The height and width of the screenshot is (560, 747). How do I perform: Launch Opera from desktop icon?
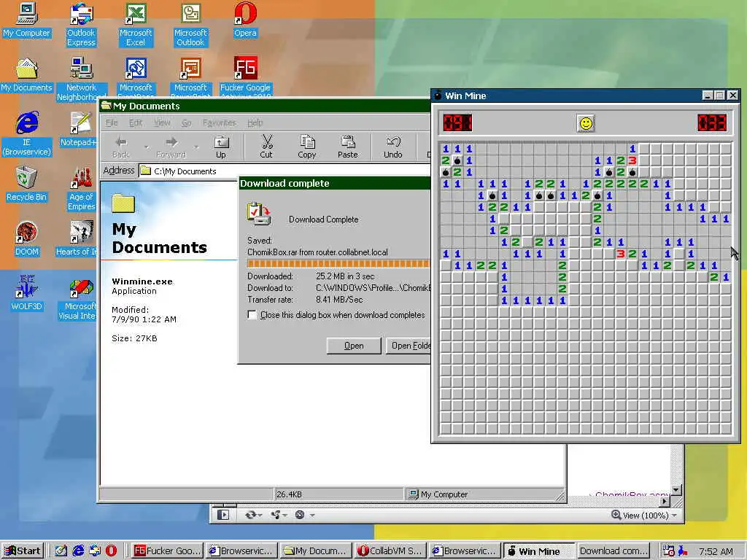[x=245, y=21]
